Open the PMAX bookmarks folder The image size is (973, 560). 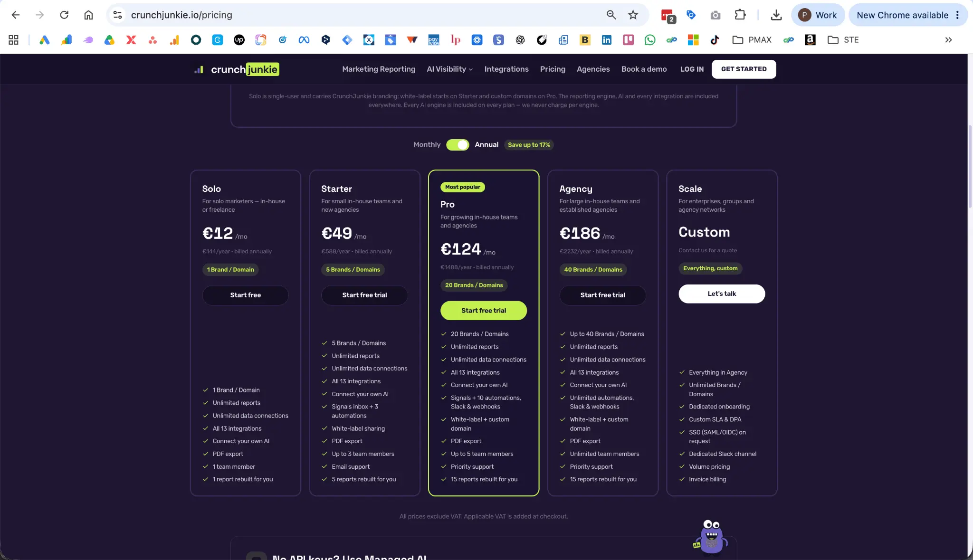click(x=752, y=40)
